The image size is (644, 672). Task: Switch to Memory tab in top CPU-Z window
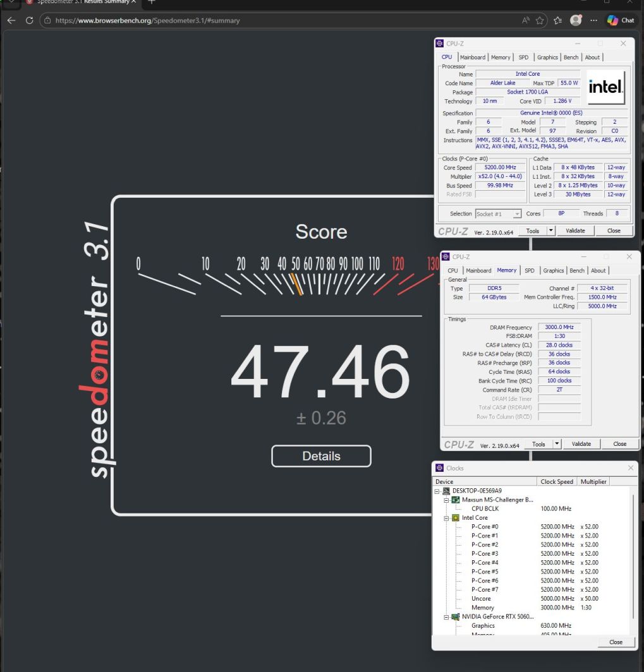501,57
